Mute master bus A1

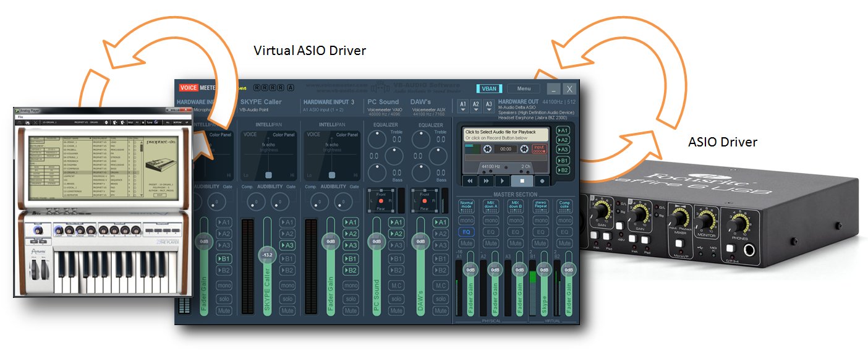(467, 244)
